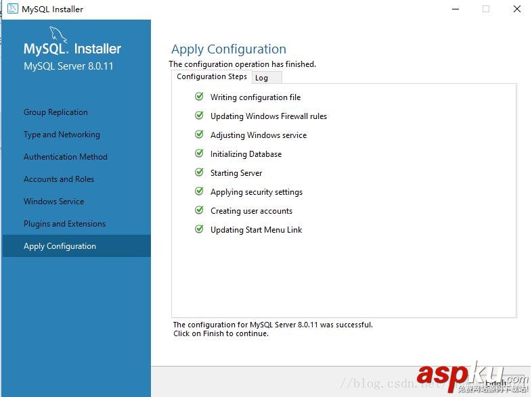Click the green check icon beside Initializing Database
Screen dimensions: 532x397
199,154
